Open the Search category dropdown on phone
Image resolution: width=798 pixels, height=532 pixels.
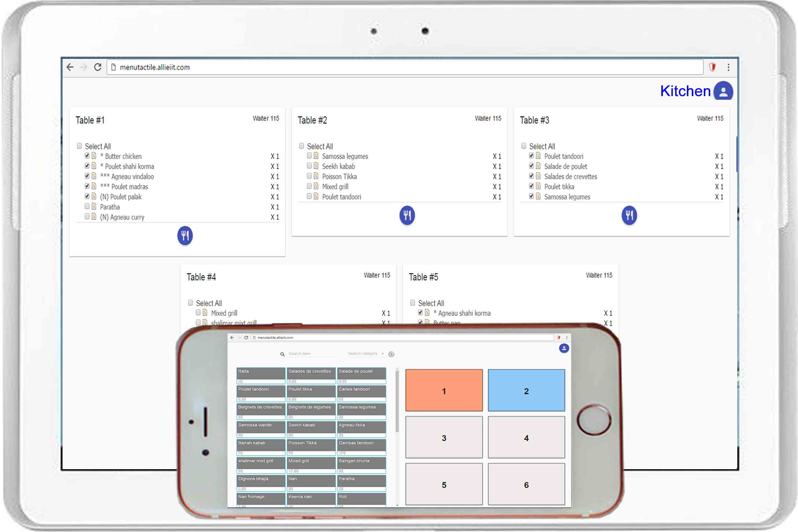coord(365,353)
